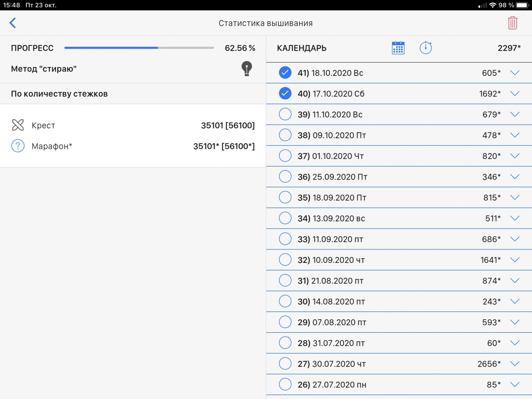Tap the Марафон question mark icon
Image resolution: width=532 pixels, height=399 pixels.
pos(18,146)
